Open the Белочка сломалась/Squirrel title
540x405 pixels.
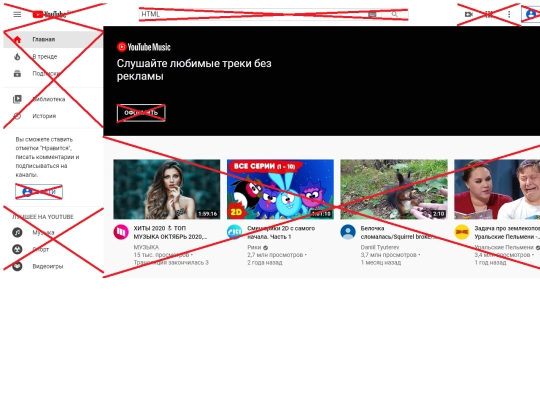[398, 232]
